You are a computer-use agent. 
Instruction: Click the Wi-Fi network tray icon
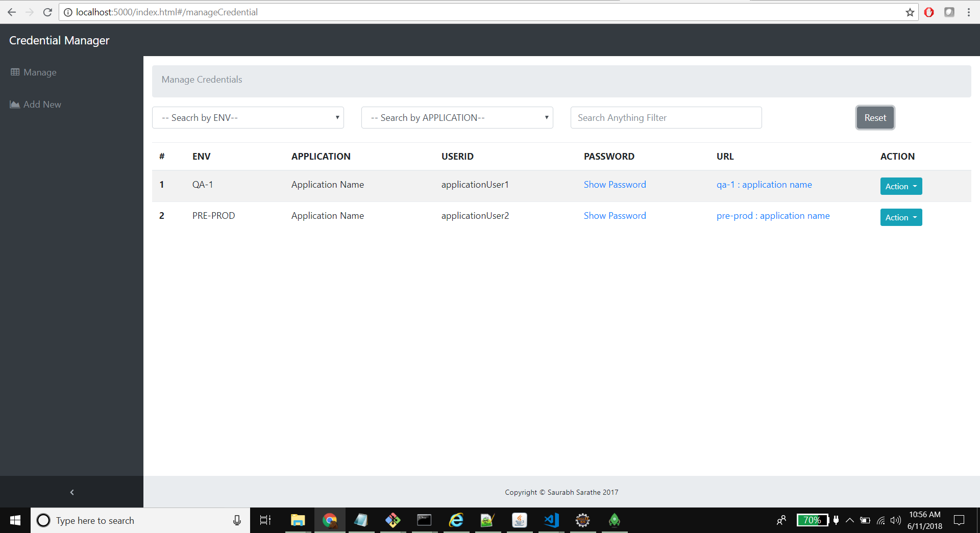[x=881, y=520]
